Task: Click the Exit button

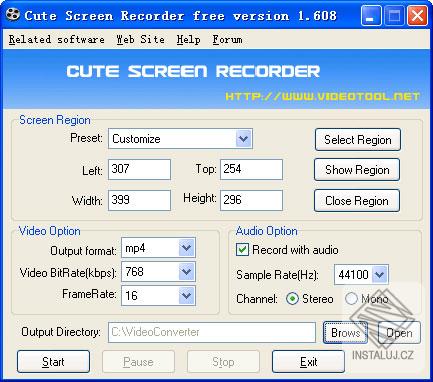Action: (x=308, y=362)
